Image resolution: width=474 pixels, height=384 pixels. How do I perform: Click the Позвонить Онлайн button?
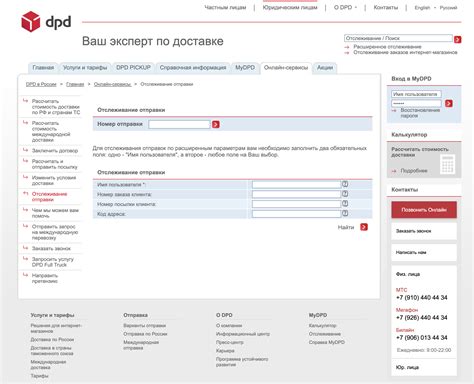[x=424, y=210]
